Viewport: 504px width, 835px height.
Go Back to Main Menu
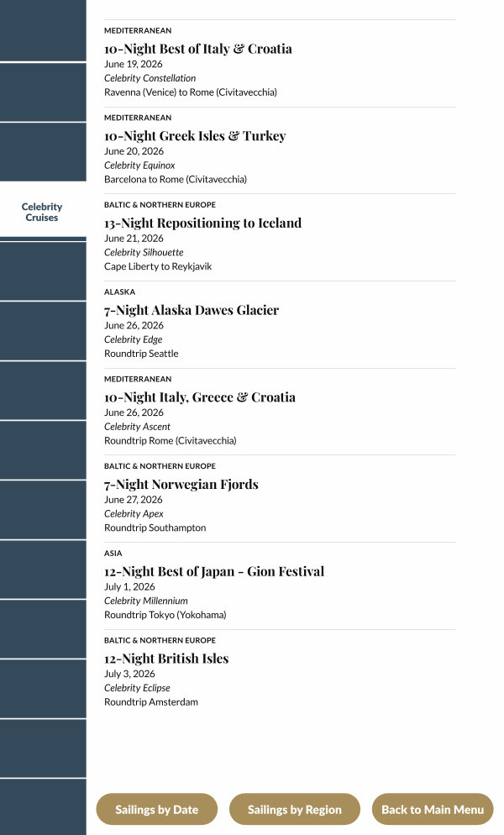click(x=433, y=810)
